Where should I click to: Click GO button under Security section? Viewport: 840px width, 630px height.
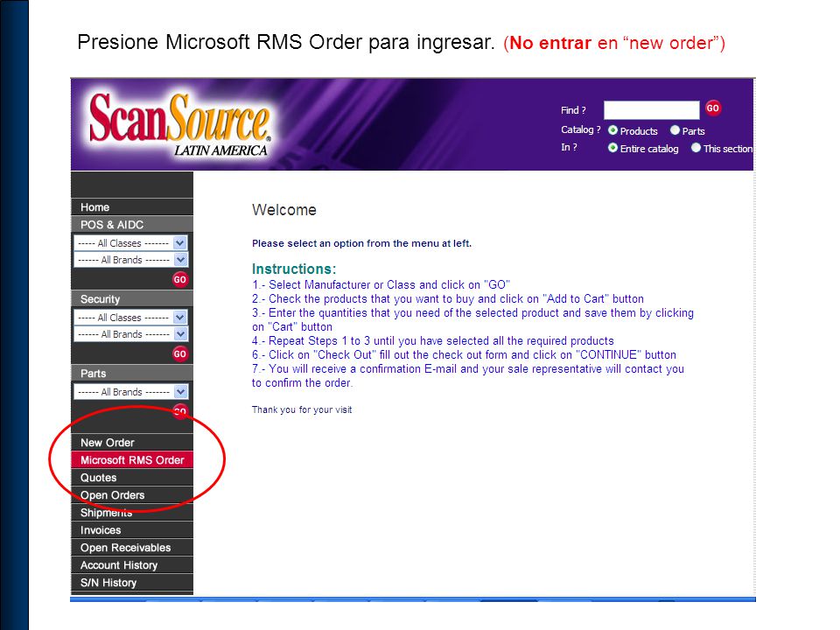tap(180, 353)
